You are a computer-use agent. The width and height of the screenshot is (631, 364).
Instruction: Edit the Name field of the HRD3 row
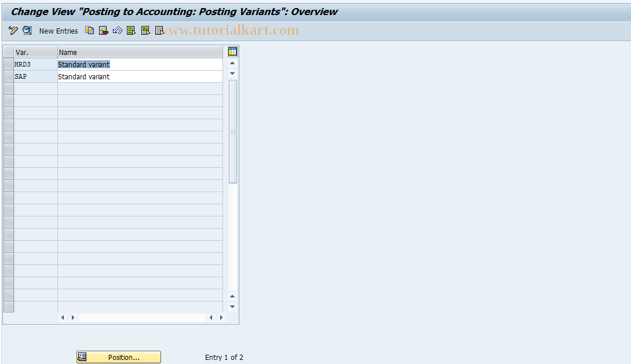coord(140,64)
